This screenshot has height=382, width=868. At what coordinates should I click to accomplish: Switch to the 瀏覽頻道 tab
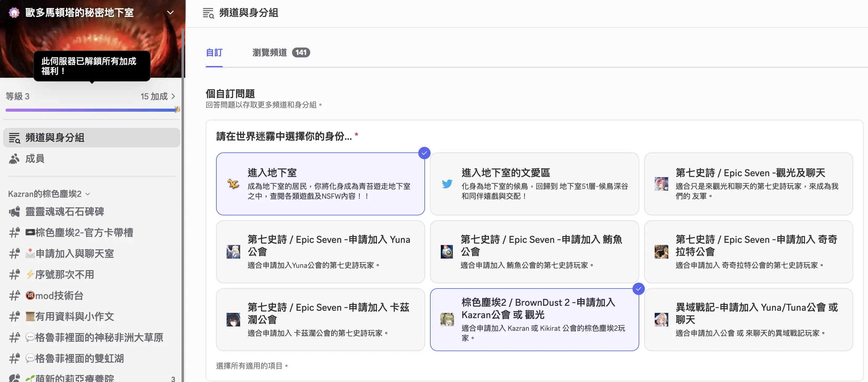pyautogui.click(x=269, y=52)
